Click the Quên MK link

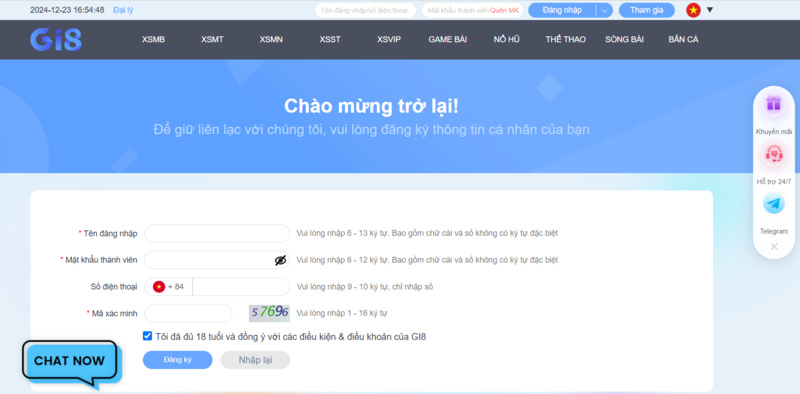pyautogui.click(x=504, y=10)
